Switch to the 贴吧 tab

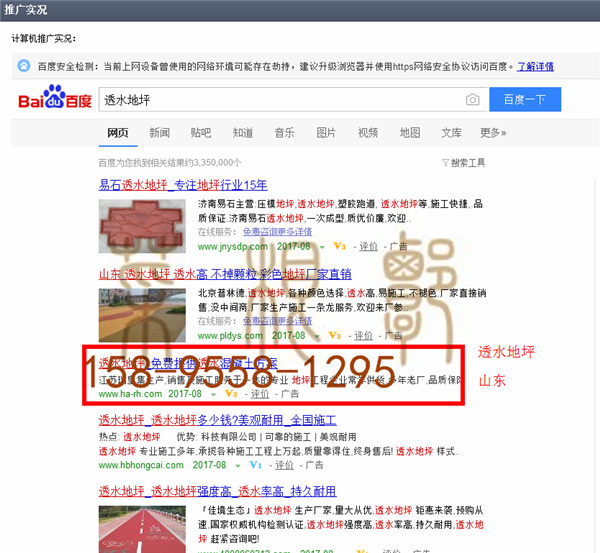pos(201,133)
